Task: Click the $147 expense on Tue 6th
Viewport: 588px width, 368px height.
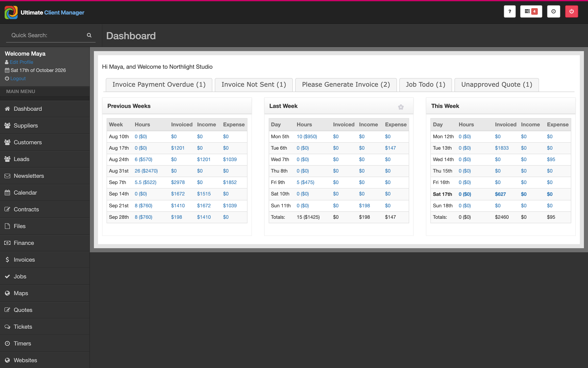Action: [x=390, y=148]
